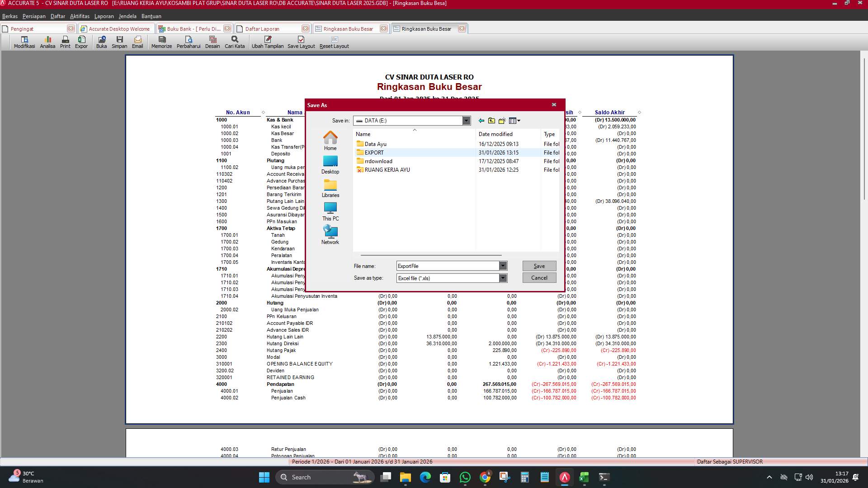Select the Analisa toolbar icon
Image resolution: width=868 pixels, height=488 pixels.
pos(47,42)
